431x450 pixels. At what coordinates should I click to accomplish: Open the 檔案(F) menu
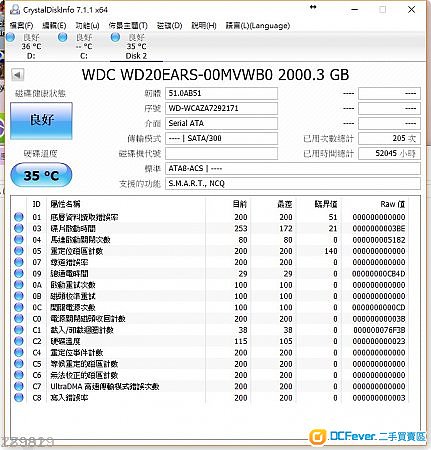(22, 26)
